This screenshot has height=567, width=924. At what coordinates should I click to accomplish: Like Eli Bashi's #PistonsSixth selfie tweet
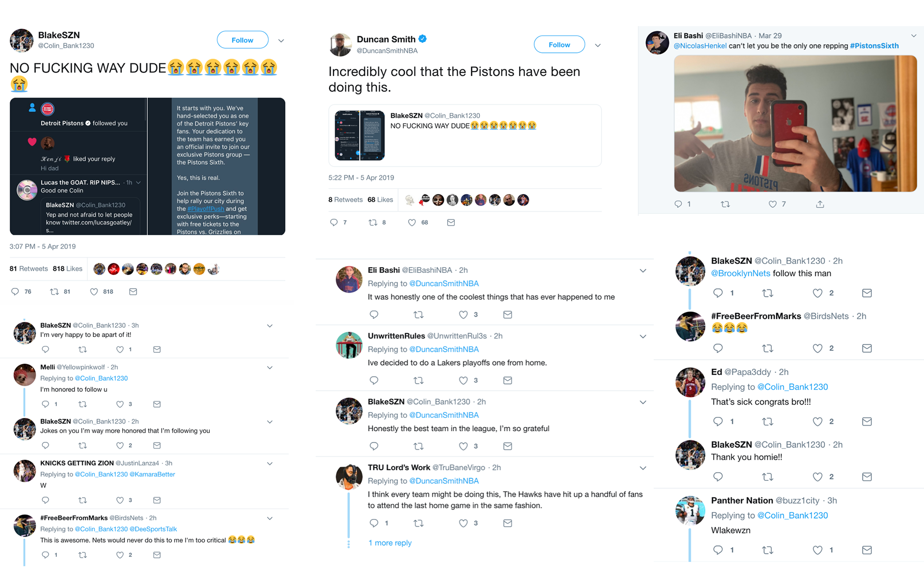pos(772,204)
